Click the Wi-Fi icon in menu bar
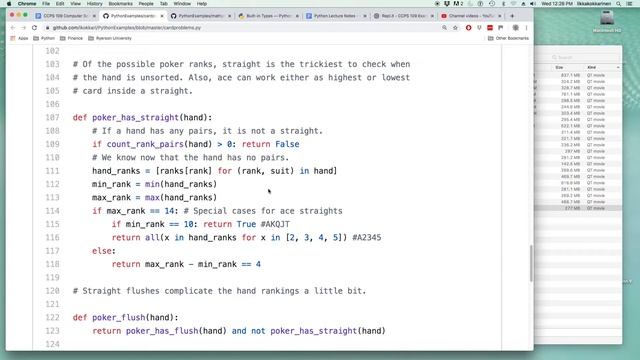 coord(514,4)
